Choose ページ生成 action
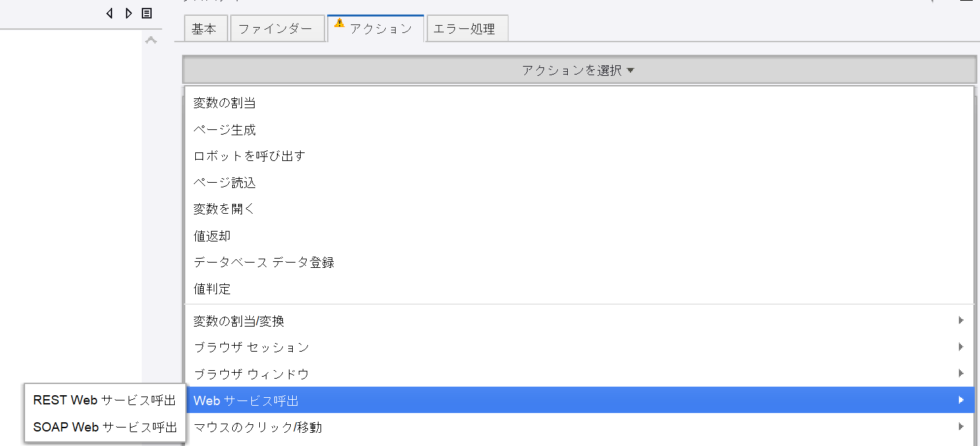980x446 pixels. point(579,130)
